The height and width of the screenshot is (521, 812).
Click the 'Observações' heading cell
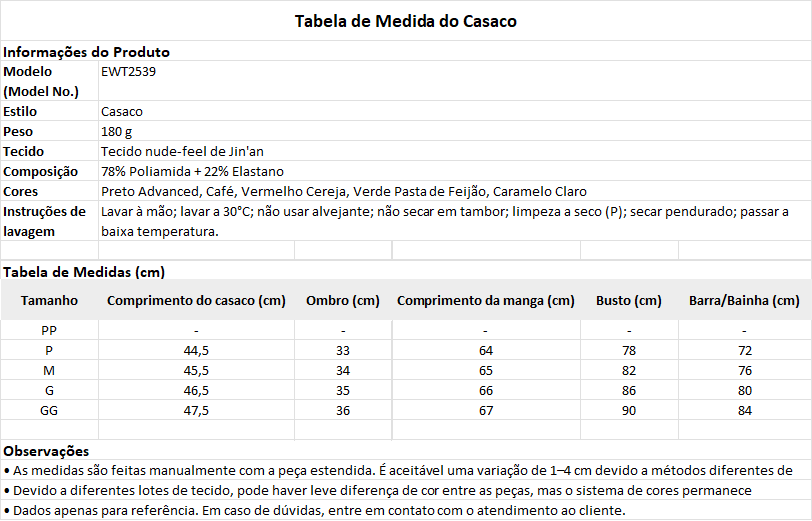tap(46, 451)
